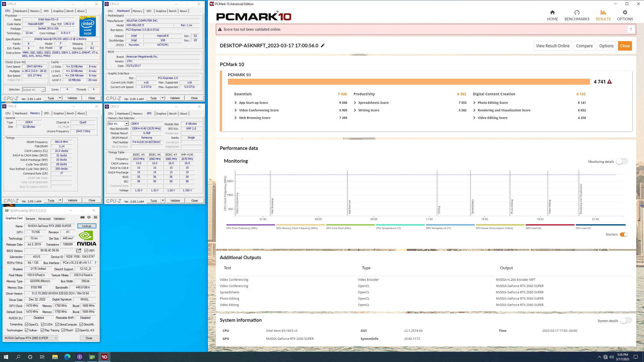Open the Results chart icon

click(x=603, y=12)
